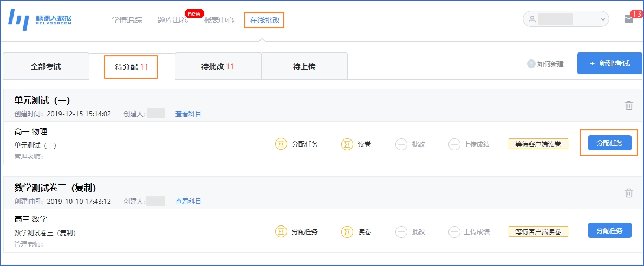Screen dimensions: 644x266
Task: Click the 新建考试 button
Action: pos(609,64)
